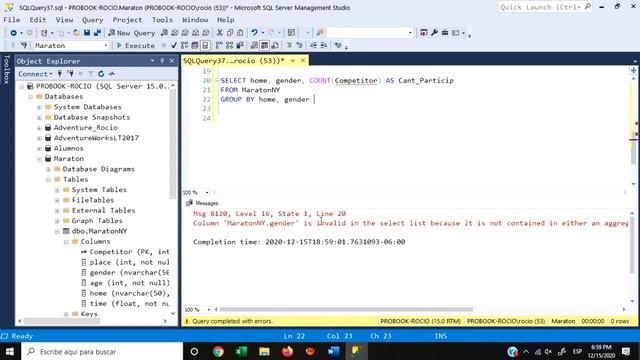Viewport: 640px width, 360px height.
Task: Click the Cortana circle icon
Action: coord(194,351)
